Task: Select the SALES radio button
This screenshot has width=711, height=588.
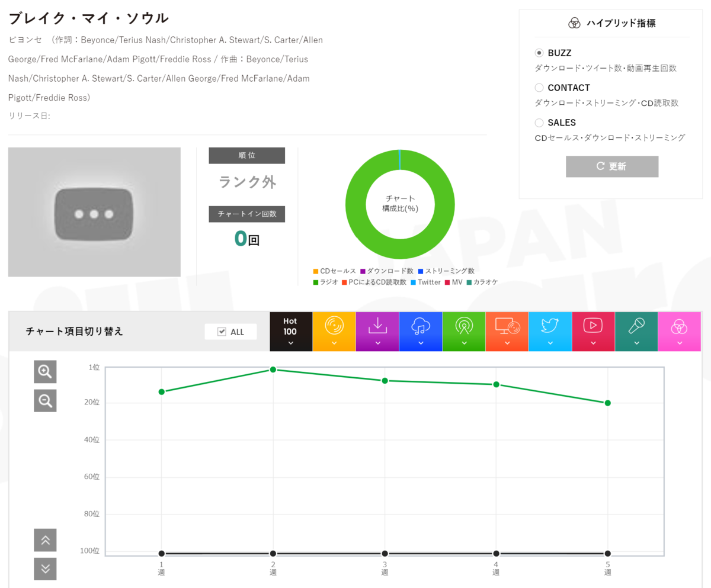Action: coord(539,123)
